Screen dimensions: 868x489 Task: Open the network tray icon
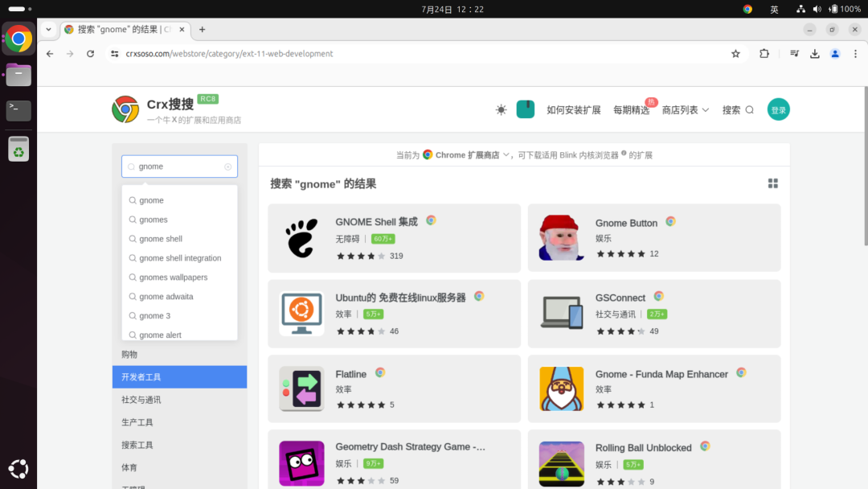point(800,9)
